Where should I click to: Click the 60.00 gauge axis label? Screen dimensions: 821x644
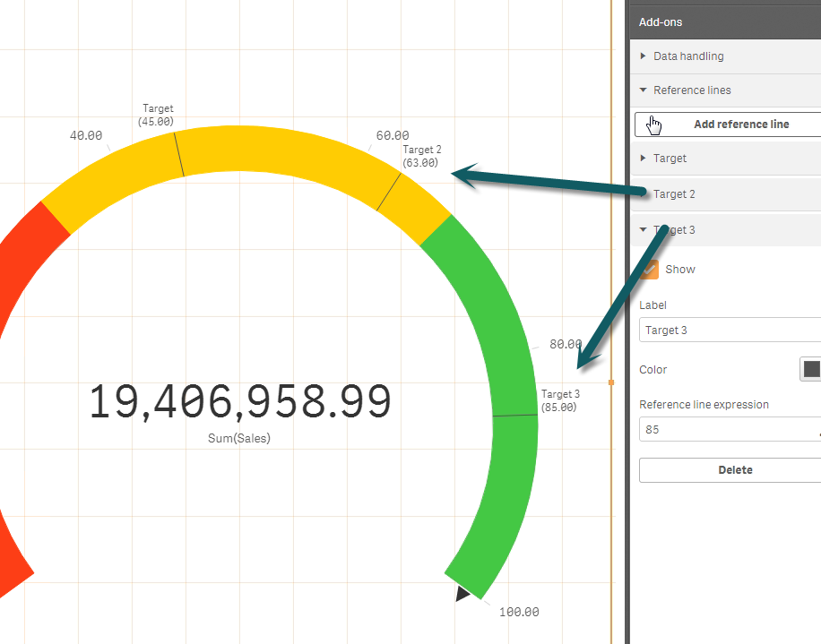[x=393, y=135]
